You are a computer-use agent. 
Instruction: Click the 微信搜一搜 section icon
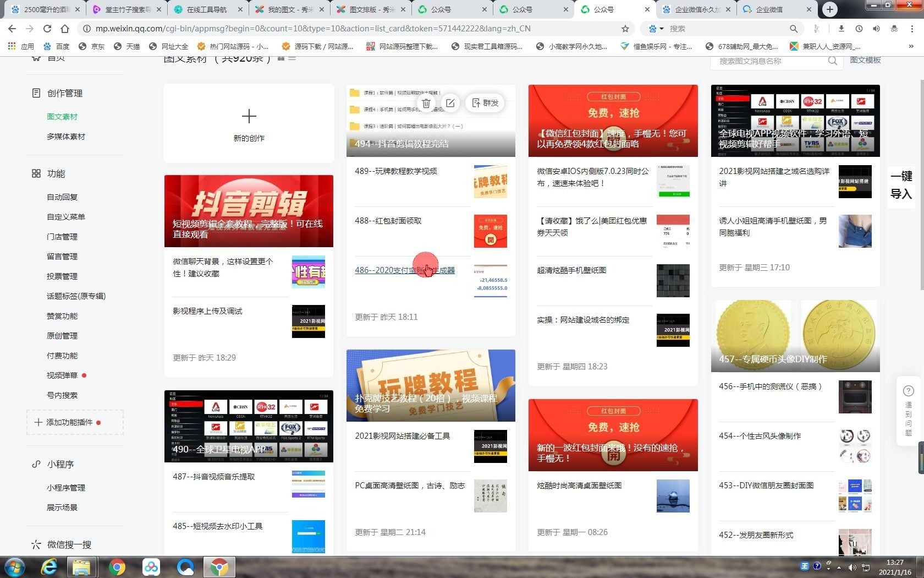coord(36,544)
